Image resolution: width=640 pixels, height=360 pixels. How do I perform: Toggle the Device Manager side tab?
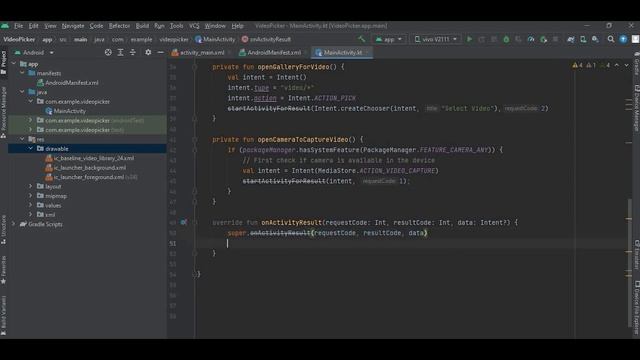[x=636, y=108]
